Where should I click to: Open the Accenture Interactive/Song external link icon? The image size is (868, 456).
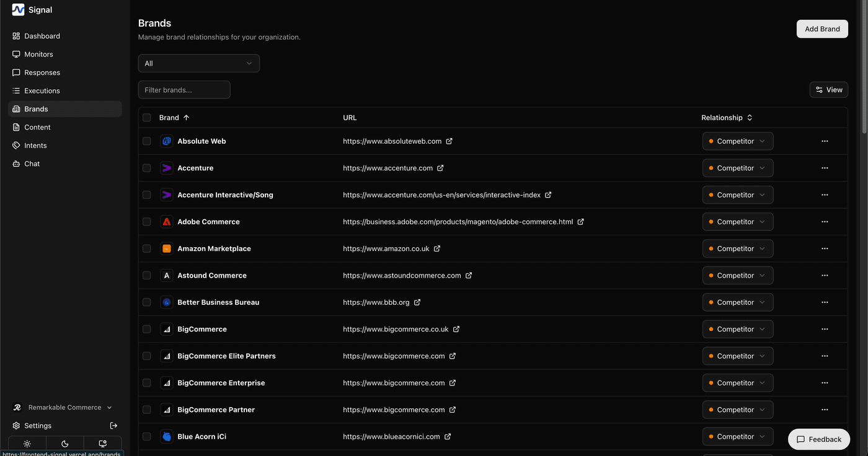[x=548, y=195]
